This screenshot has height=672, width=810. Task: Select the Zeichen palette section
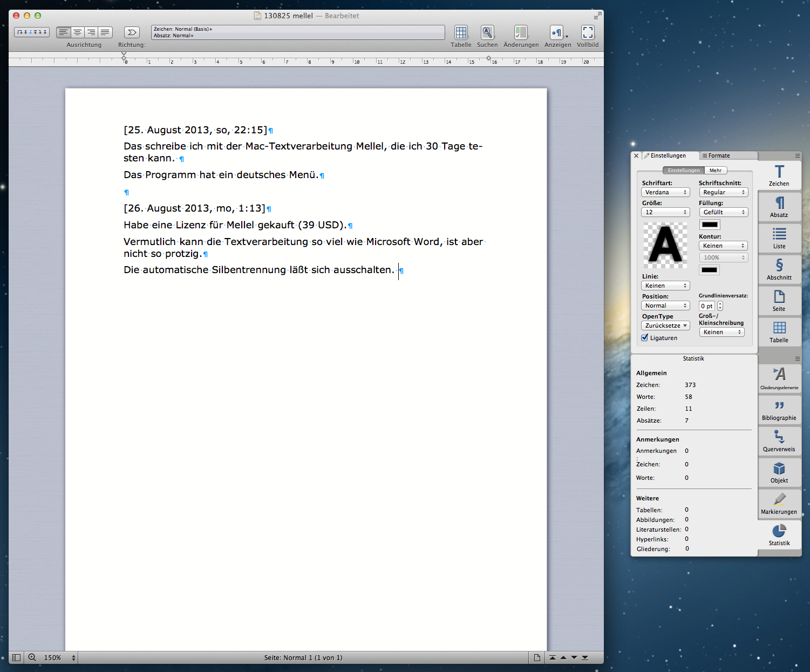point(779,175)
